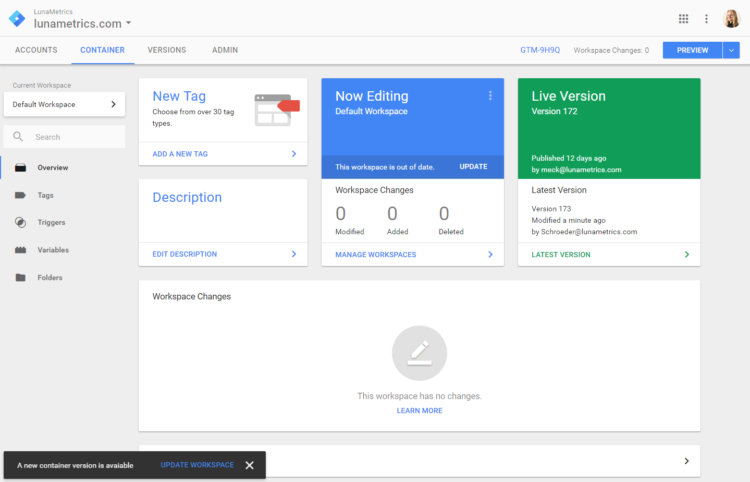Dismiss the new container version notification
Screen dimensions: 750x482
click(249, 465)
